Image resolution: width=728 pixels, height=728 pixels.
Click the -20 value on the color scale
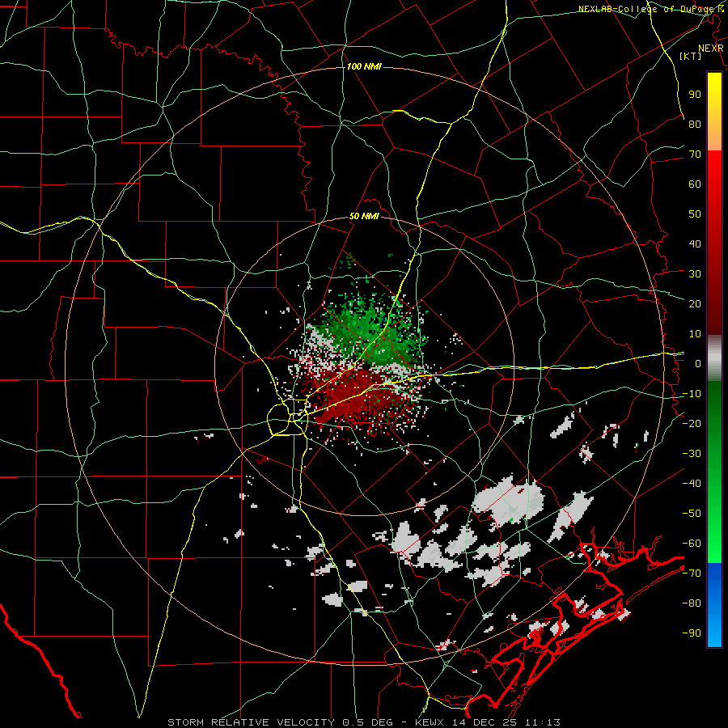tap(692, 424)
